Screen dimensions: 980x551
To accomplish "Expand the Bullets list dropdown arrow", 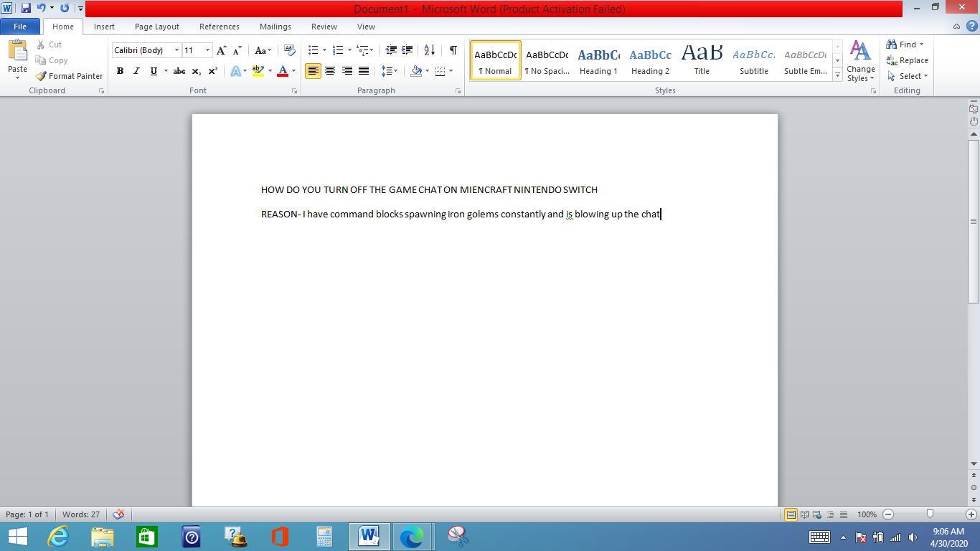I will [x=324, y=50].
